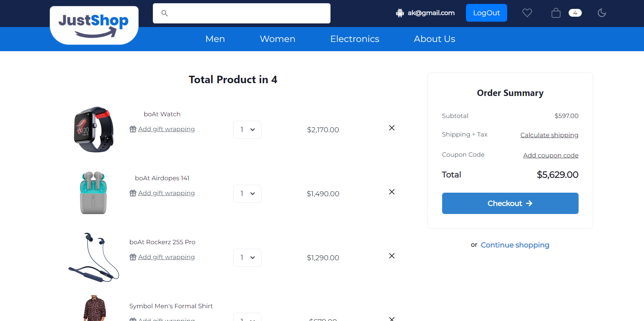Click the Calculate shipping link
The height and width of the screenshot is (321, 644).
tap(549, 135)
